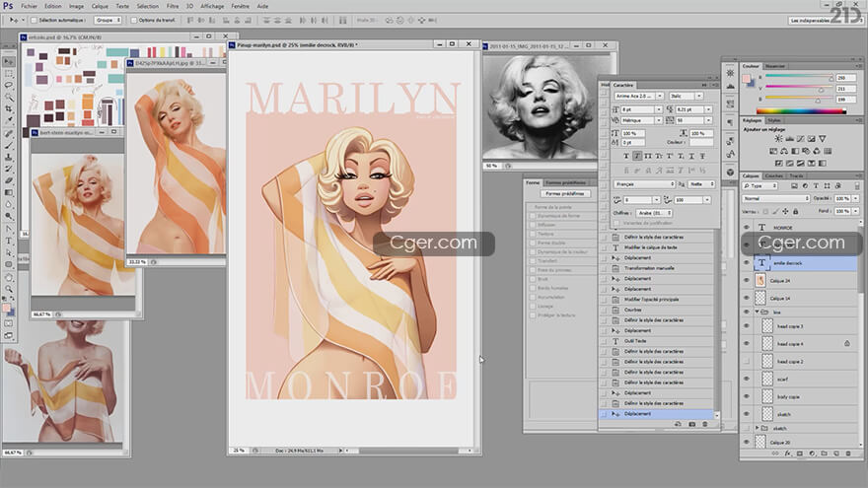Collapse the line layer group

[x=758, y=312]
